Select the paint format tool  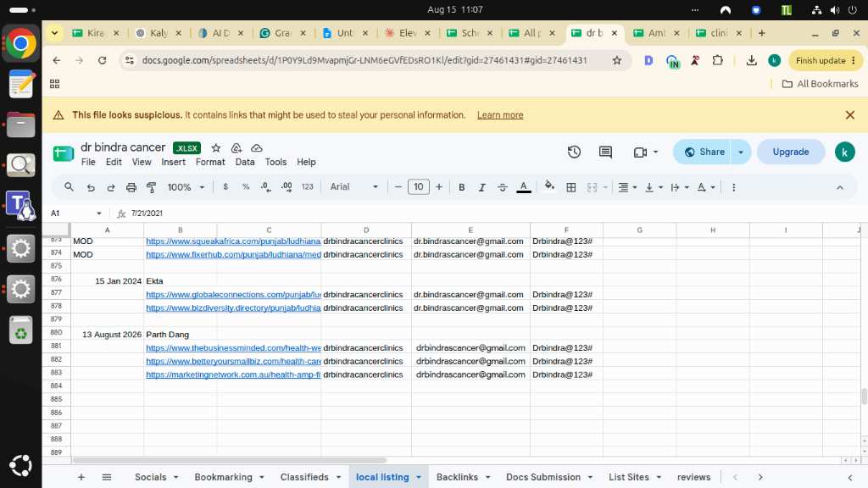coord(151,187)
